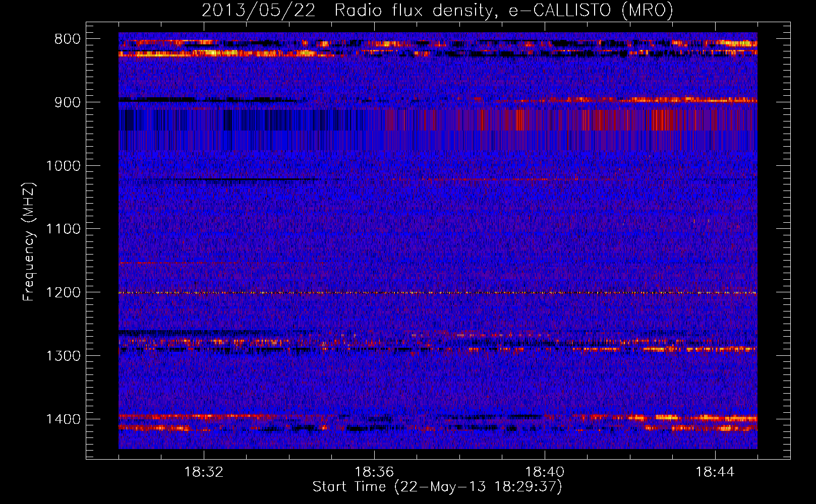816x504 pixels.
Task: Click the 'Frequency (MHZ)' vertical axis title
Action: [29, 242]
